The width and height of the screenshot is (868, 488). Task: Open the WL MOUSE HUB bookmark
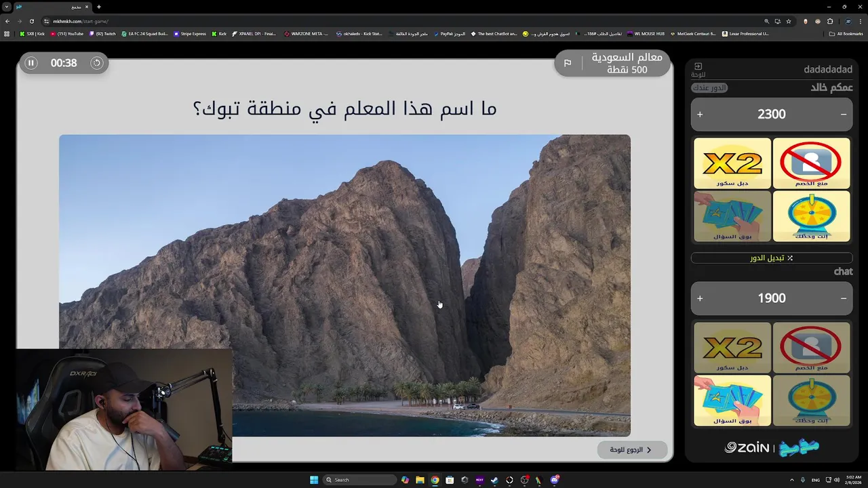coord(646,34)
